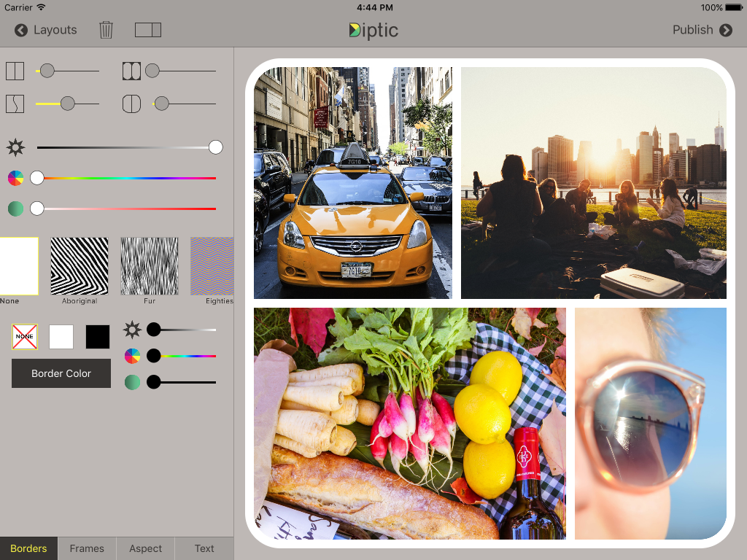Go back to Layouts
This screenshot has height=560, width=747.
tap(46, 30)
